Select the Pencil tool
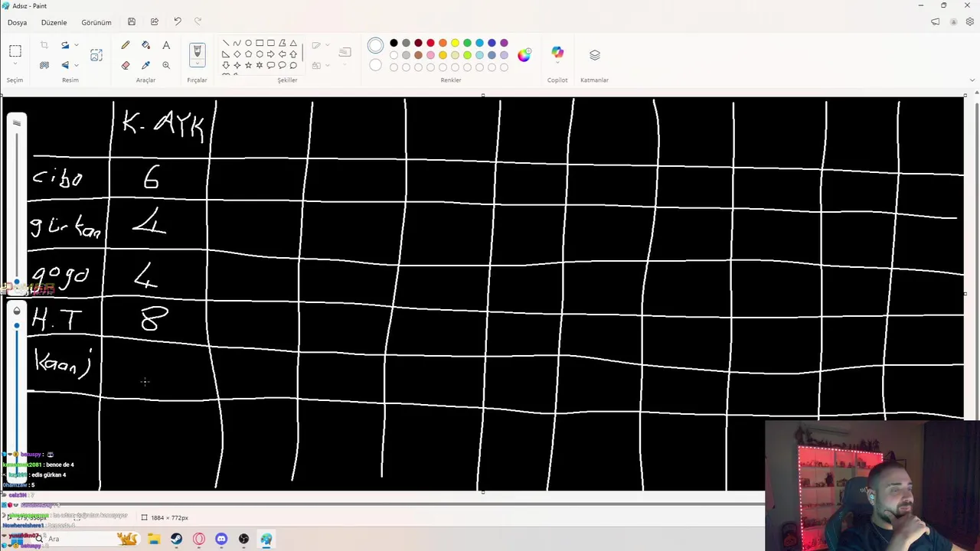The image size is (980, 551). point(126,45)
